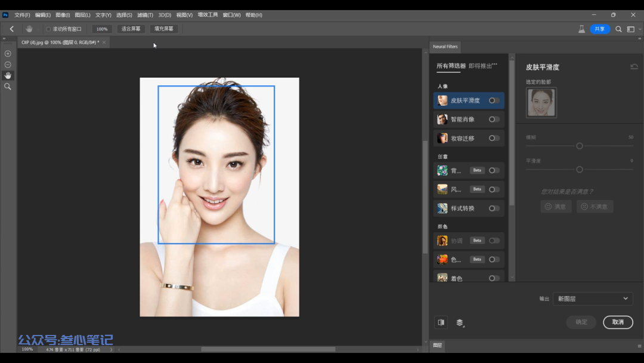The height and width of the screenshot is (363, 644).
Task: Click the 模糊 slider handle
Action: (580, 146)
